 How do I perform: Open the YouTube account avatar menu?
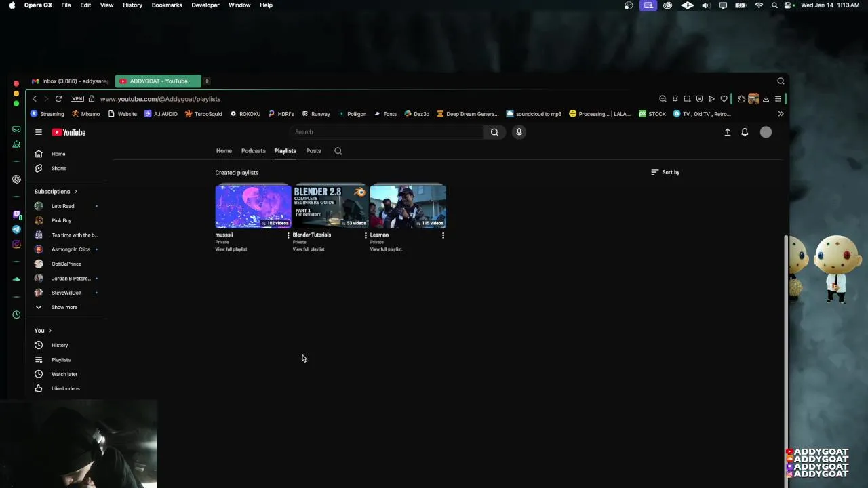coord(766,132)
